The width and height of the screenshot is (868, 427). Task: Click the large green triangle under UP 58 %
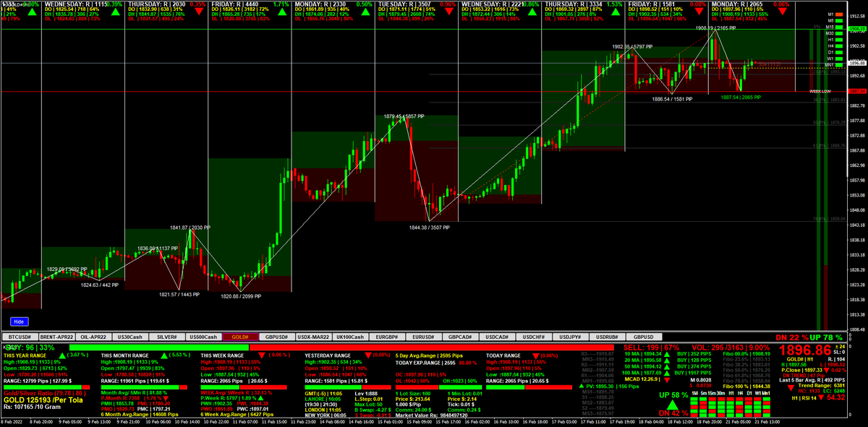pyautogui.click(x=672, y=405)
